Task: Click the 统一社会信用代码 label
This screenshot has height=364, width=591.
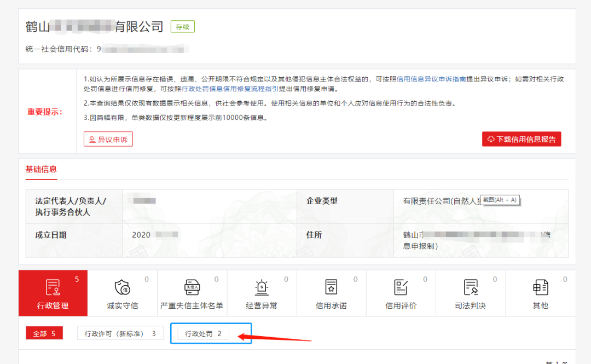Action: point(59,49)
